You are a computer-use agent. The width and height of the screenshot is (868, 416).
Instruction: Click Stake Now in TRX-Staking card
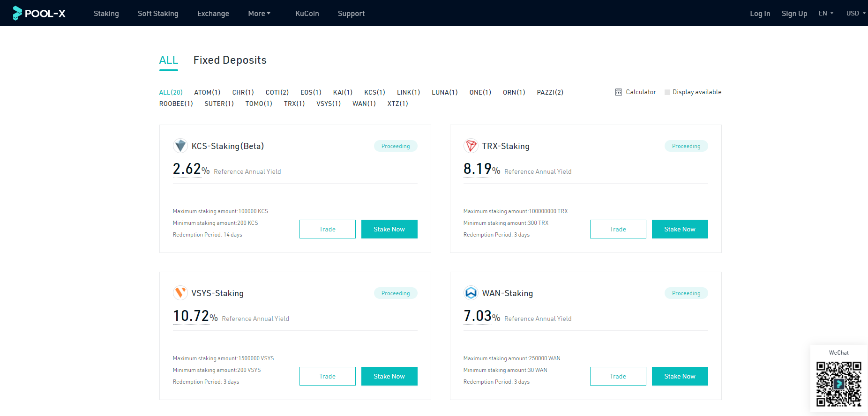tap(680, 229)
